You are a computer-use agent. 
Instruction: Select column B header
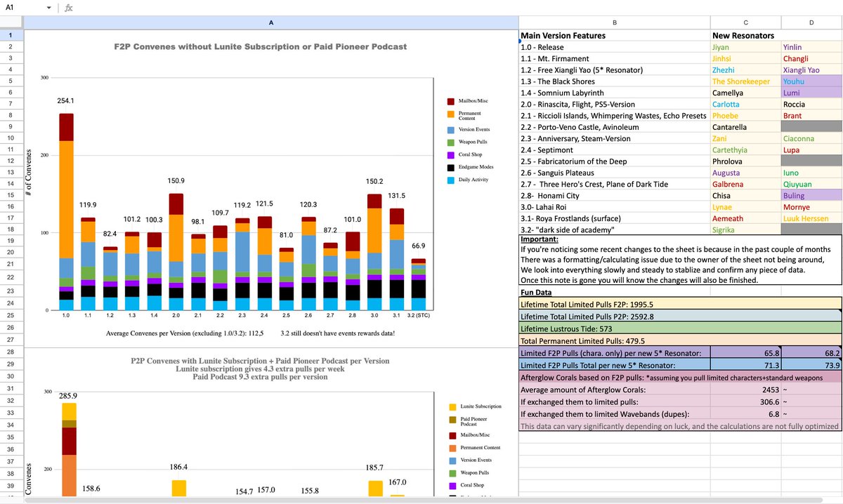615,23
